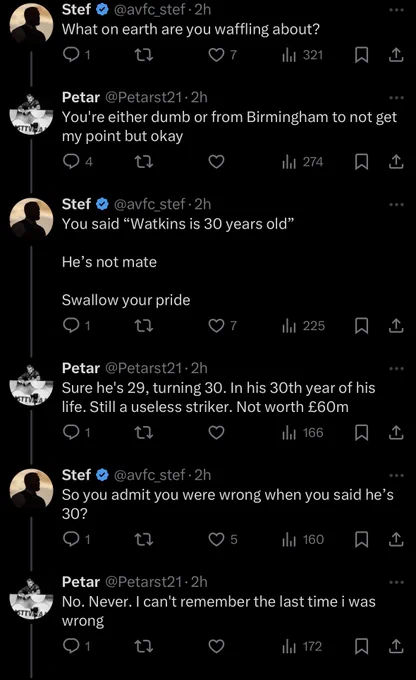Open Stef's profile picture on "Watkins is 30" tweet
This screenshot has height=680, width=416.
click(31, 219)
